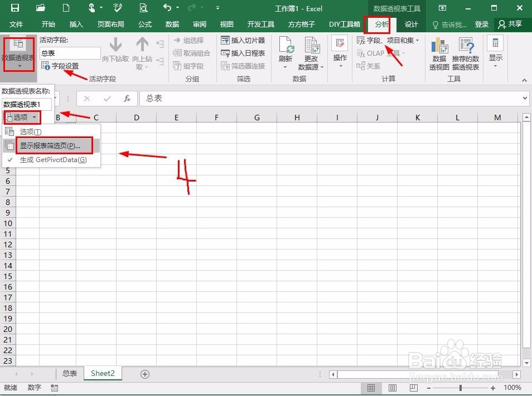Viewport: 532px width, 396px height.
Task: Click the 登录 sign-in link
Action: (481, 24)
